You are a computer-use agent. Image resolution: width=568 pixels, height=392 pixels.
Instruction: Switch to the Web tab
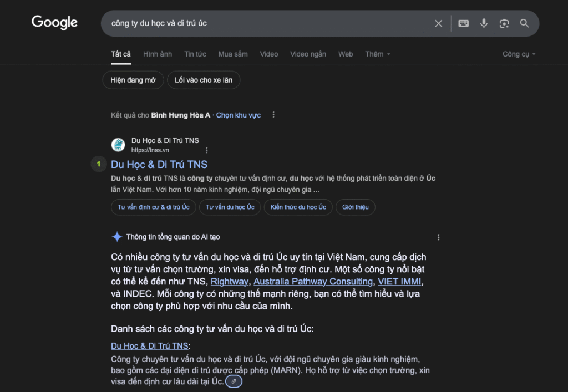[x=345, y=54]
